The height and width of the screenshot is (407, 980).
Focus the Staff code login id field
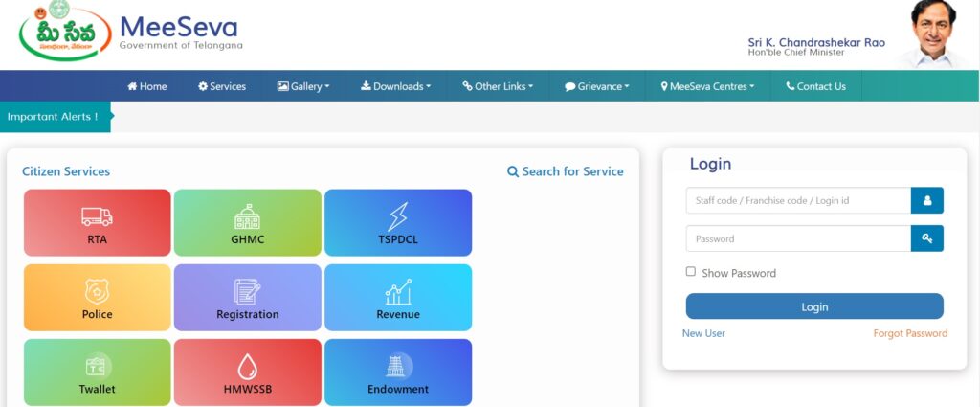coord(798,201)
